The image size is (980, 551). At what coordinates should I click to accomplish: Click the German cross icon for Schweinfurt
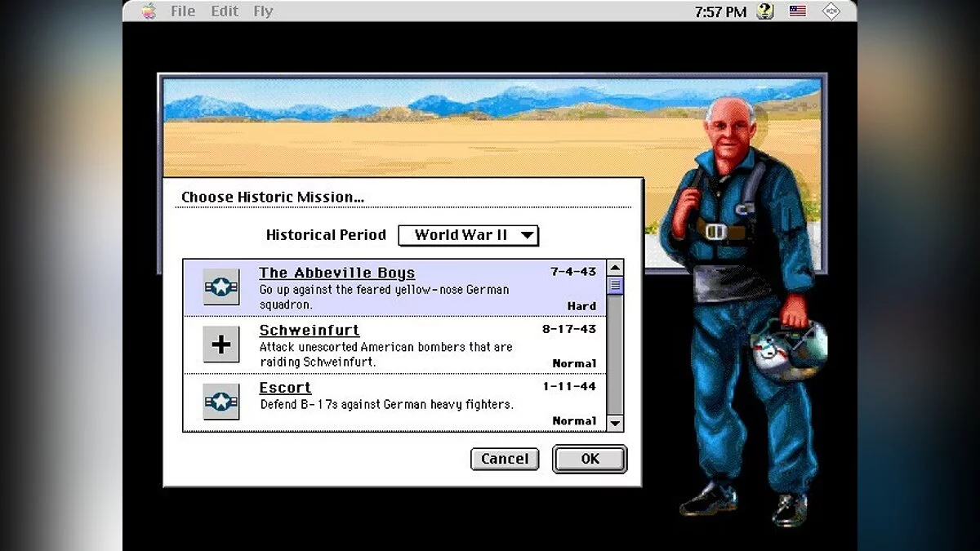(221, 344)
